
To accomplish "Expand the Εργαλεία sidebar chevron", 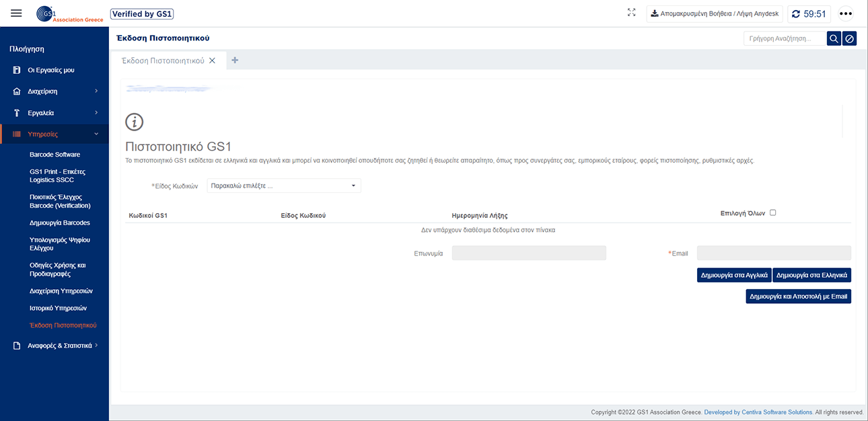I will [x=96, y=112].
